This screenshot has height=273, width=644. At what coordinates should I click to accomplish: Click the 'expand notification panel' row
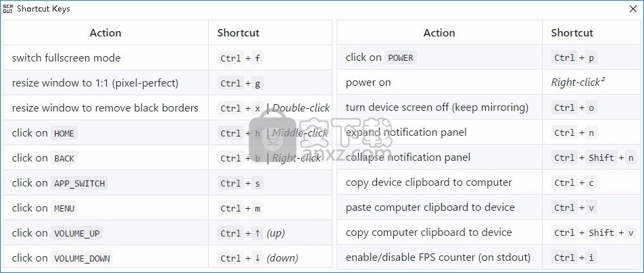(489, 132)
